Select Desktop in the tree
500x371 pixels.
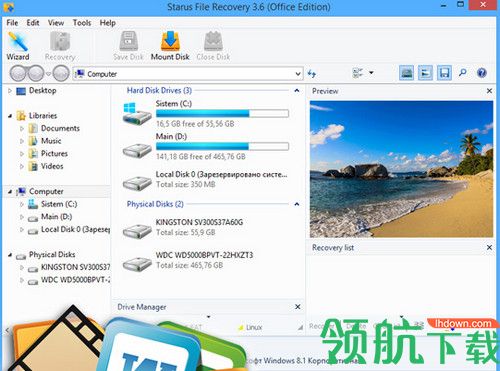(43, 90)
